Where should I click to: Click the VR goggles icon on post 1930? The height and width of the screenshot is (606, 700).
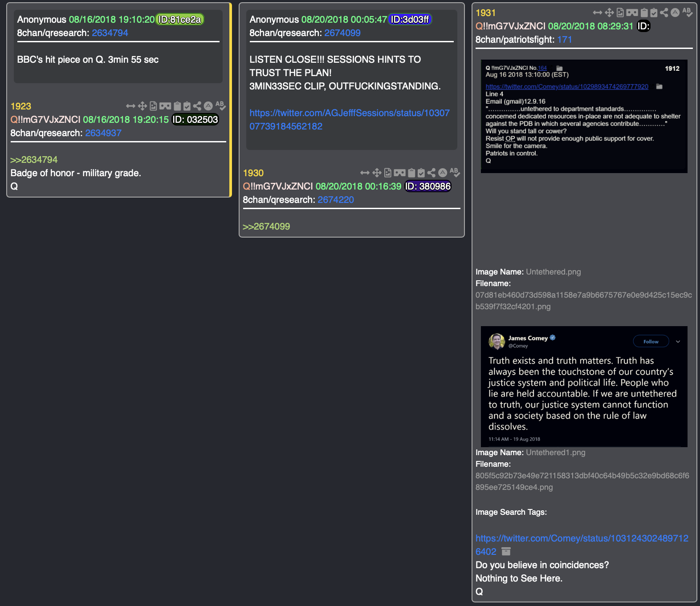(399, 173)
